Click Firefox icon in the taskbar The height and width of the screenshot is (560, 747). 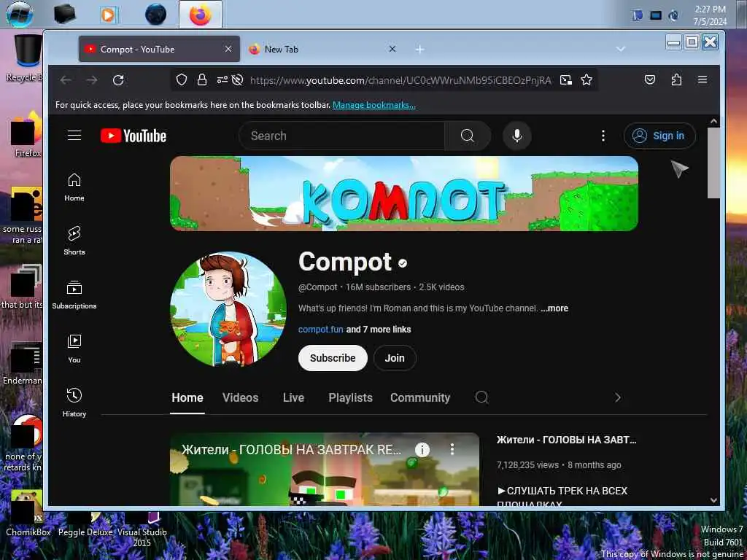coord(200,15)
